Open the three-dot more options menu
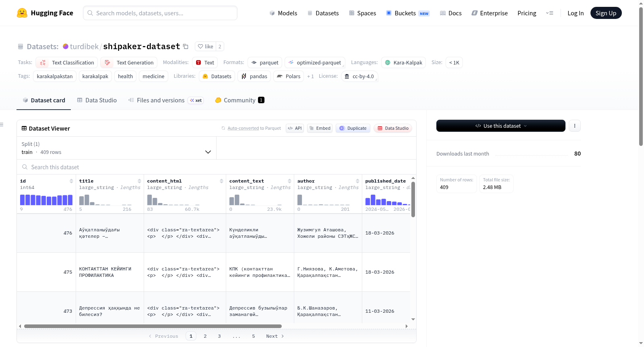 pyautogui.click(x=574, y=126)
